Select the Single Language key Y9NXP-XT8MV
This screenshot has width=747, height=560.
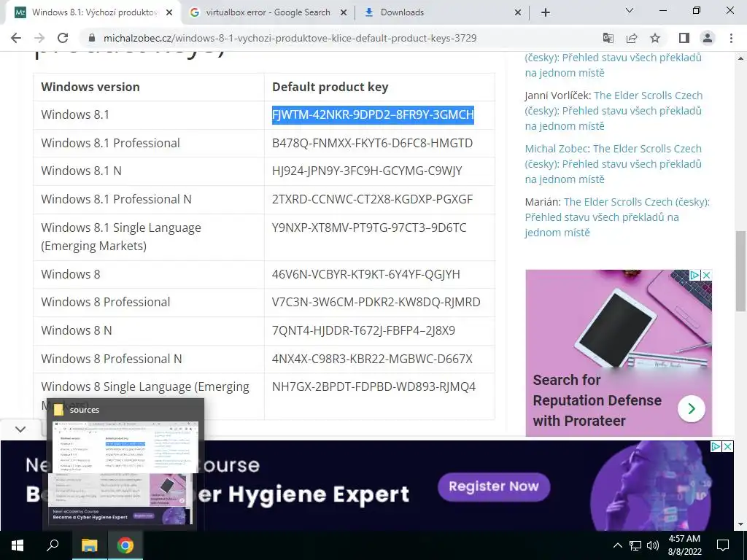coord(369,227)
